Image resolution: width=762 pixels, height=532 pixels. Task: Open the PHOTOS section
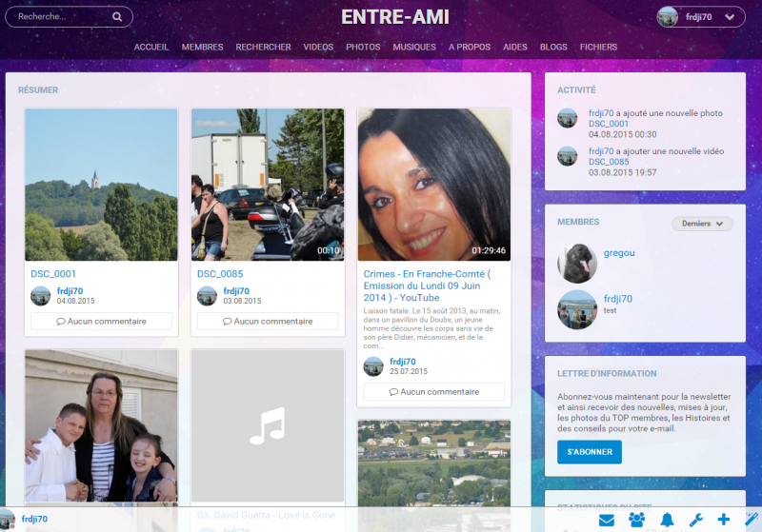[363, 47]
